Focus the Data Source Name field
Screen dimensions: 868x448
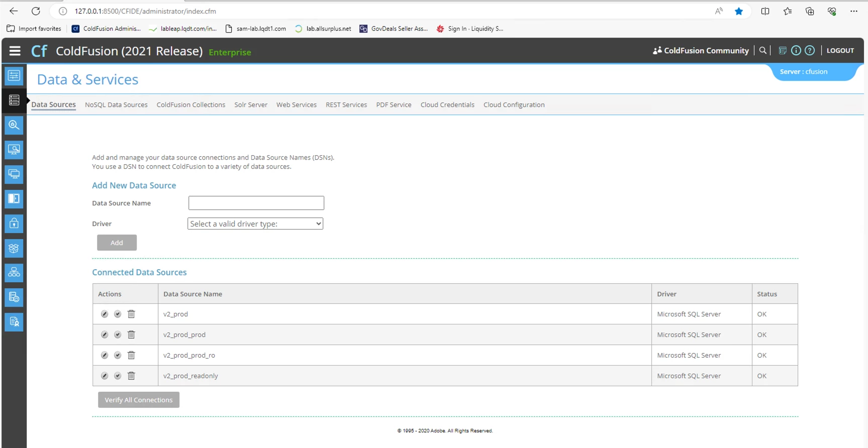point(256,203)
